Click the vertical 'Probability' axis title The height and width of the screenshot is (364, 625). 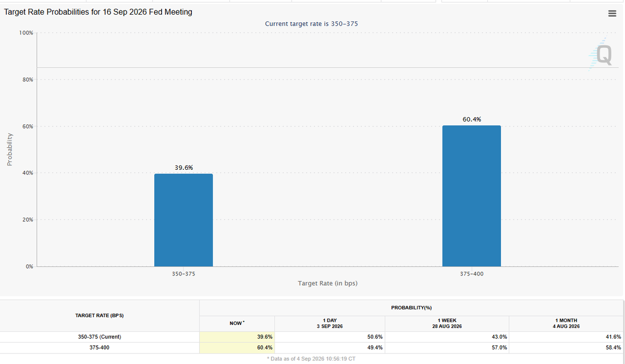pos(9,149)
